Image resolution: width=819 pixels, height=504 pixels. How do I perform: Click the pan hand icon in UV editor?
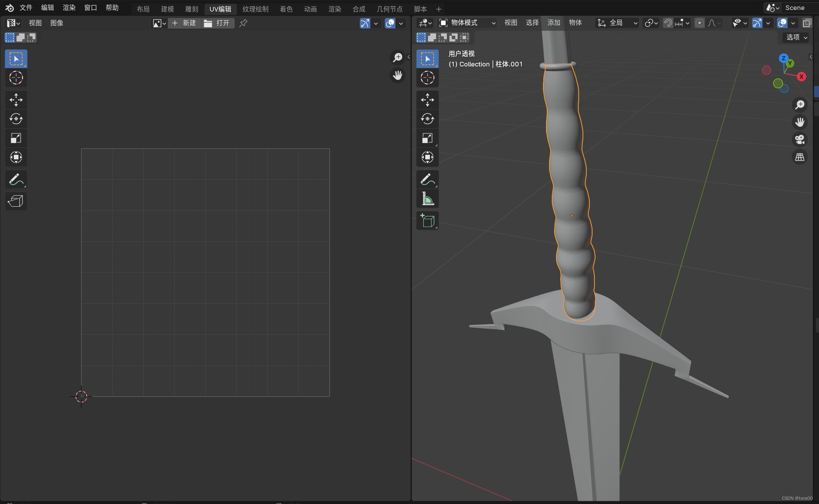tap(398, 75)
